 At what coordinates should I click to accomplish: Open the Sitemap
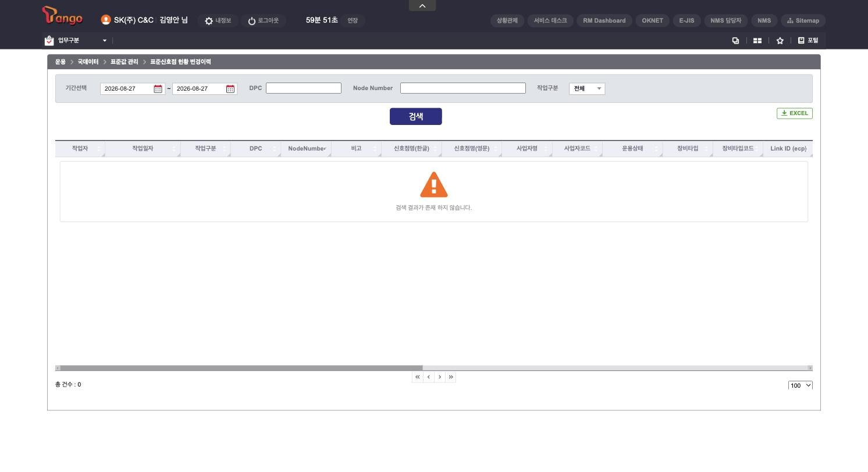pos(803,20)
